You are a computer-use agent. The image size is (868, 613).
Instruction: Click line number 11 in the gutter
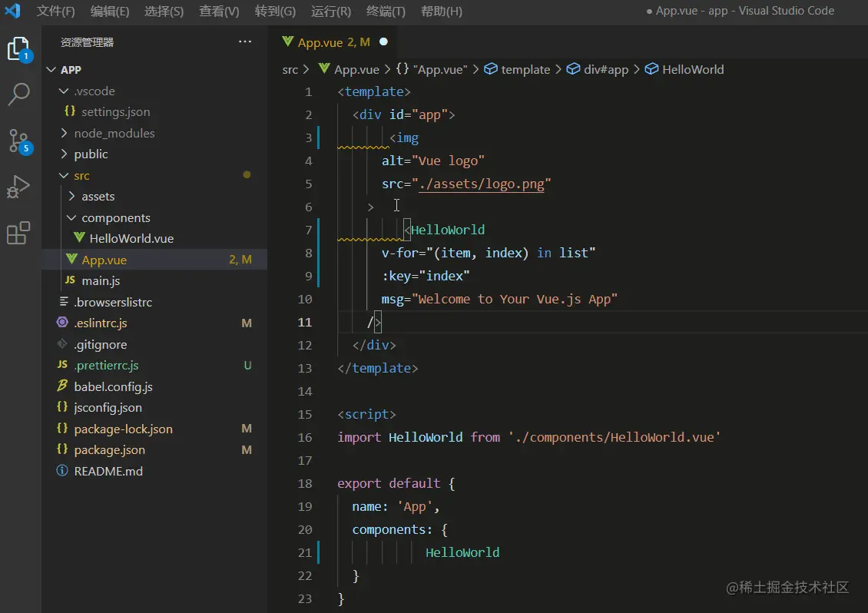click(x=304, y=322)
